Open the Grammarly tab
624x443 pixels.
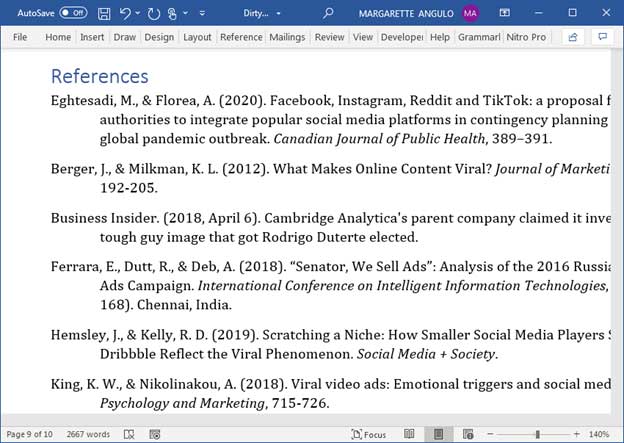pos(479,37)
